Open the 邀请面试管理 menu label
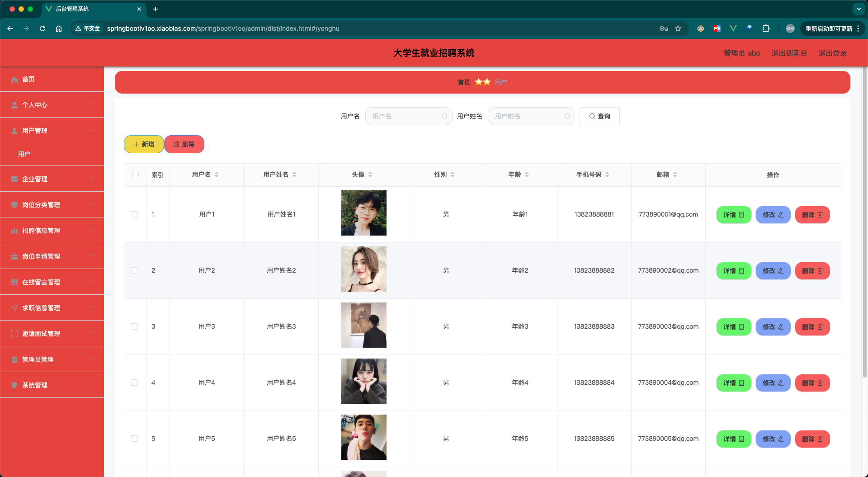 [x=41, y=334]
